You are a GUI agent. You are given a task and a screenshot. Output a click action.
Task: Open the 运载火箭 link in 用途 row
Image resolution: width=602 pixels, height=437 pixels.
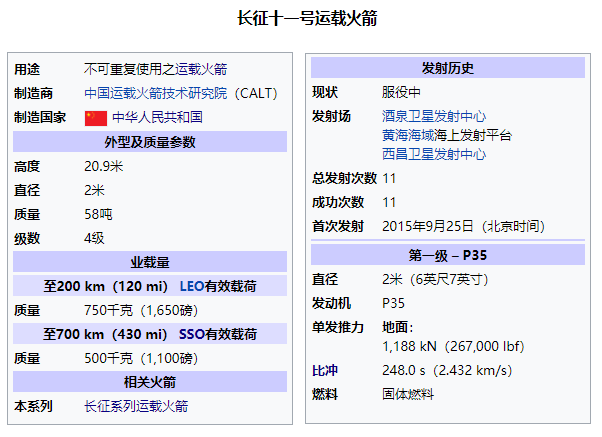coord(201,69)
